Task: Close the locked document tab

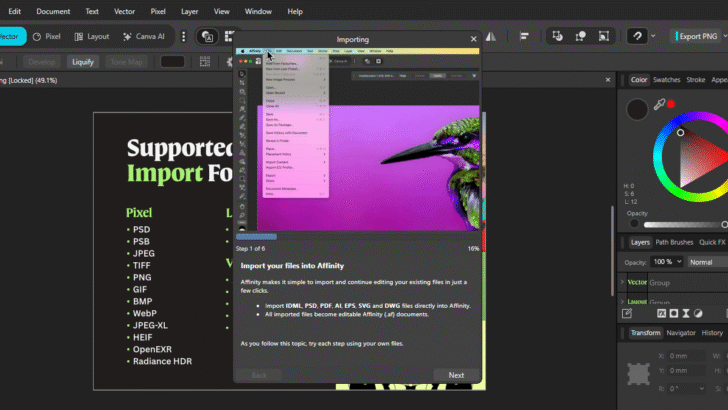Action: (608, 80)
